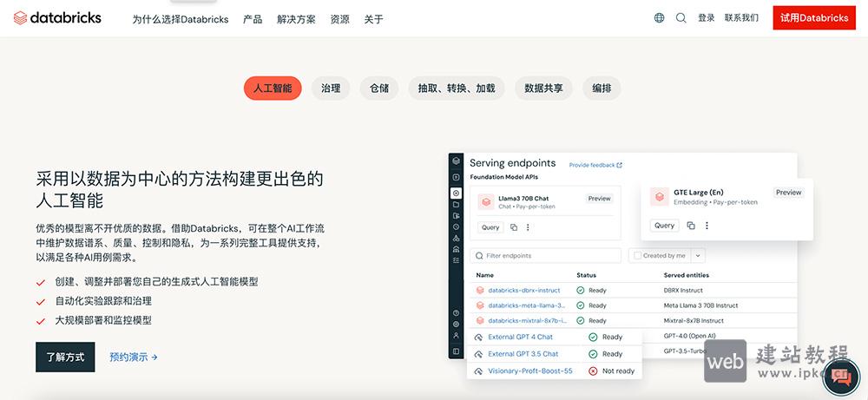This screenshot has width=868, height=400.
Task: Click Preview badge on GTE Large card
Action: point(789,193)
